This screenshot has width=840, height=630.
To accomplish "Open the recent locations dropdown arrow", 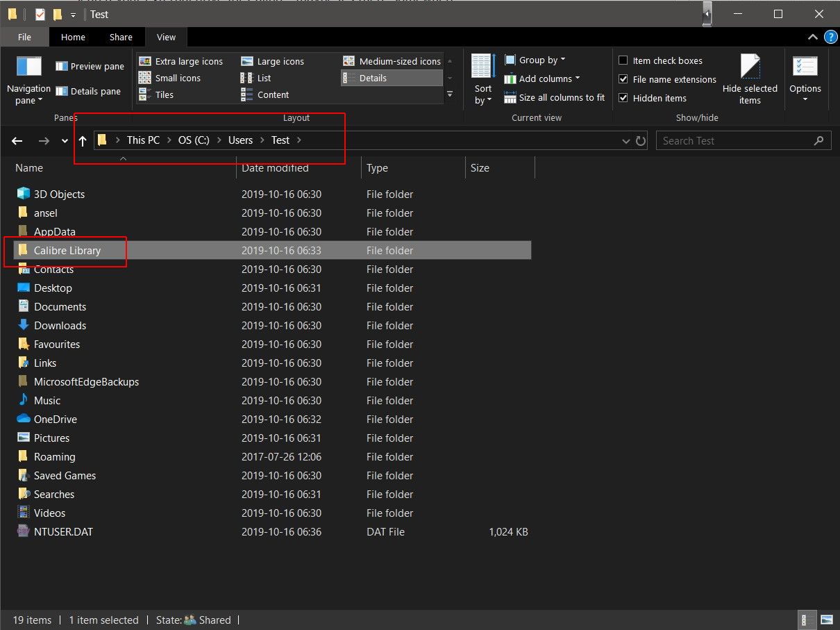I will pyautogui.click(x=65, y=140).
